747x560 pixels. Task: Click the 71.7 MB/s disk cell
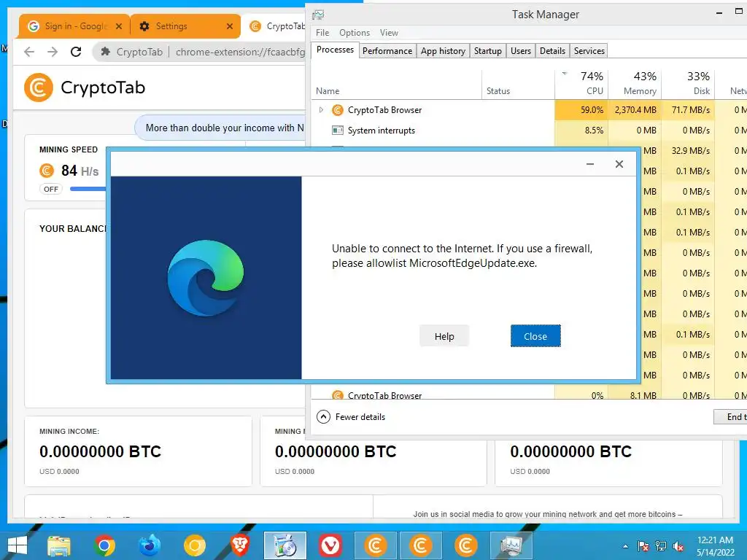pyautogui.click(x=689, y=110)
